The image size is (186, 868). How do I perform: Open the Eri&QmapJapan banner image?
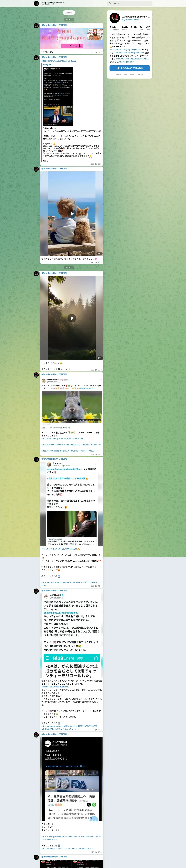(72, 38)
